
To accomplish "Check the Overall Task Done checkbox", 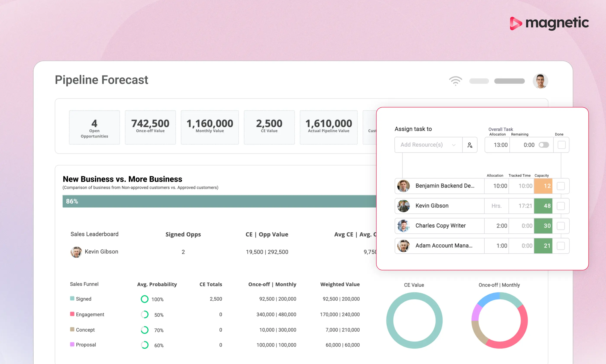I will point(561,145).
